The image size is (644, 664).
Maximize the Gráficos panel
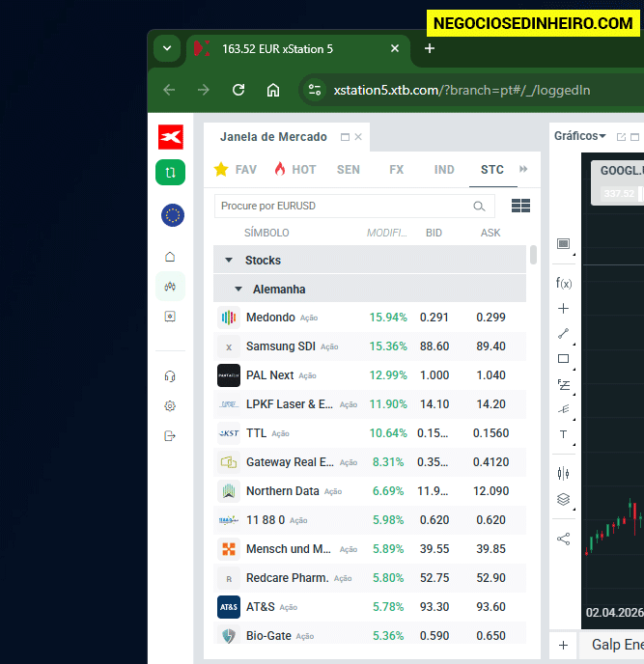pos(634,137)
